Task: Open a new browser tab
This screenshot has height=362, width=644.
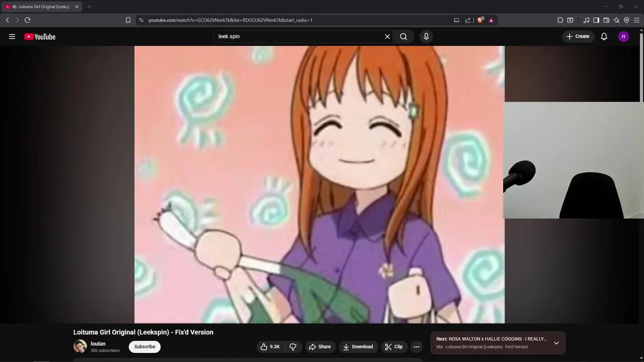Action: point(89,7)
